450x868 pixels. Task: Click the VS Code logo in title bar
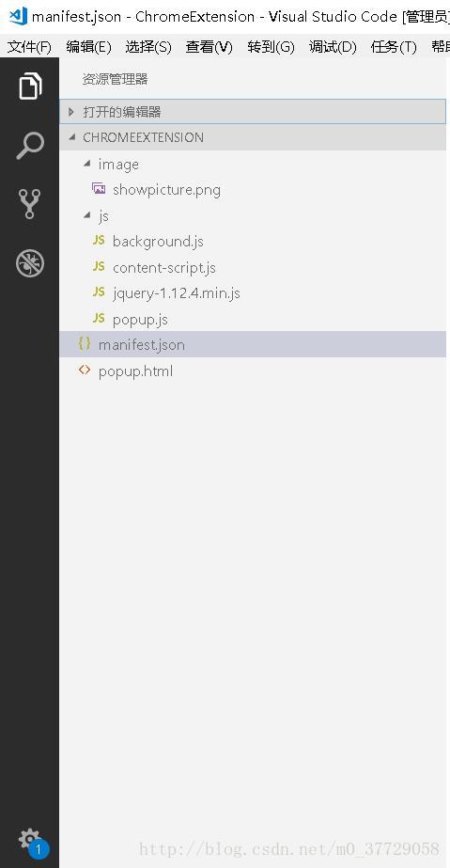[x=18, y=16]
